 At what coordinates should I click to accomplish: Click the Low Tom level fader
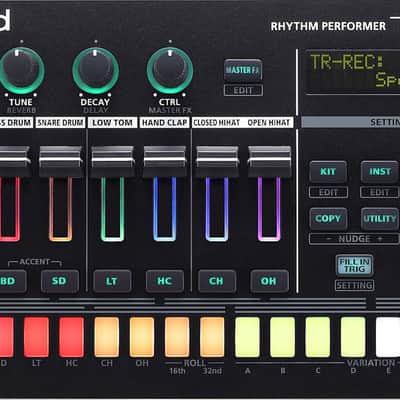(x=113, y=162)
